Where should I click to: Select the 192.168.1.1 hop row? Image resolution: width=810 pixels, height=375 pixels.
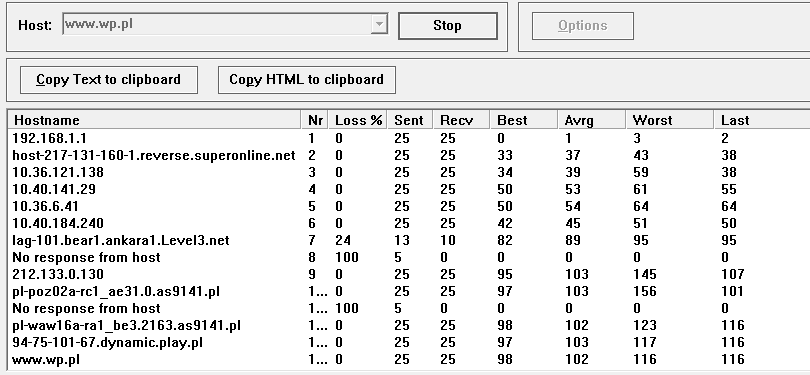click(409, 138)
